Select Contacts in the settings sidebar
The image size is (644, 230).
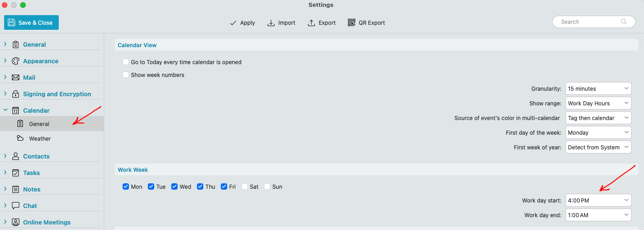36,156
